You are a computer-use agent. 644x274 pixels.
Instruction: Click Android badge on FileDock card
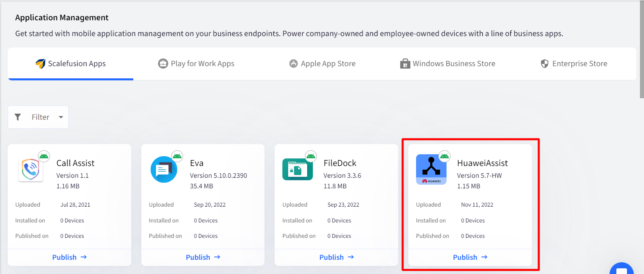(x=311, y=156)
